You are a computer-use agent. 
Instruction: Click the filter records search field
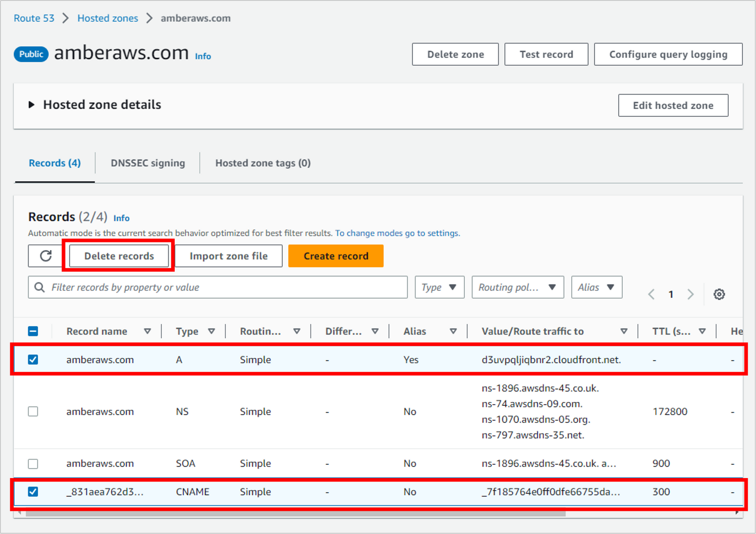(218, 287)
